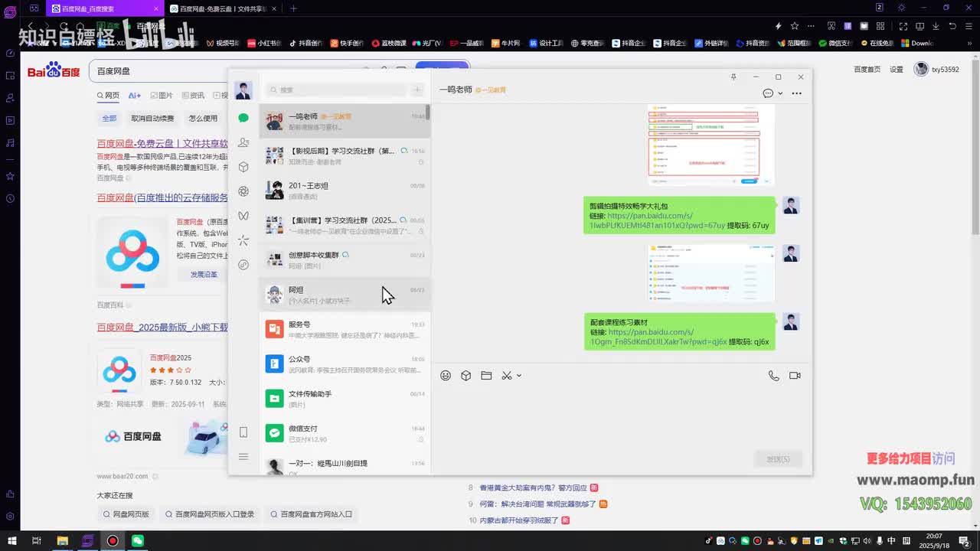The image size is (980, 551).
Task: Click the plus button beside WeChat search
Action: tap(417, 90)
